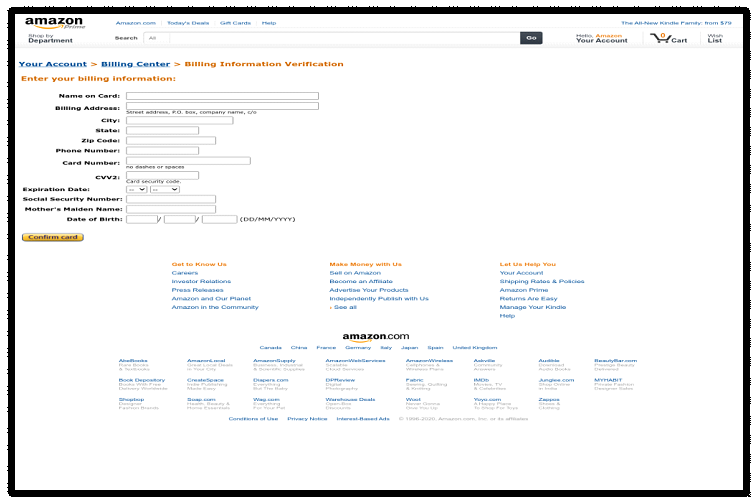Open the Sell on Amazon link
Image resolution: width=752 pixels, height=498 pixels.
click(x=355, y=273)
